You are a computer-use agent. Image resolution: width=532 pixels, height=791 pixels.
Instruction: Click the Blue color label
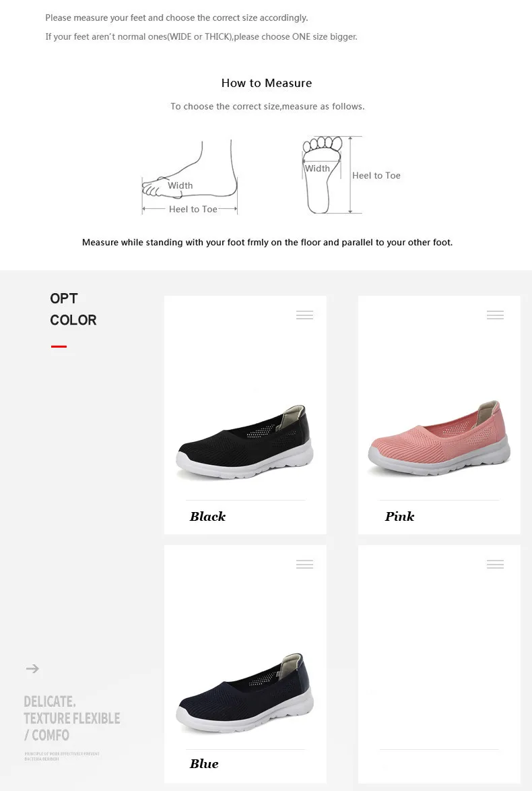[204, 764]
